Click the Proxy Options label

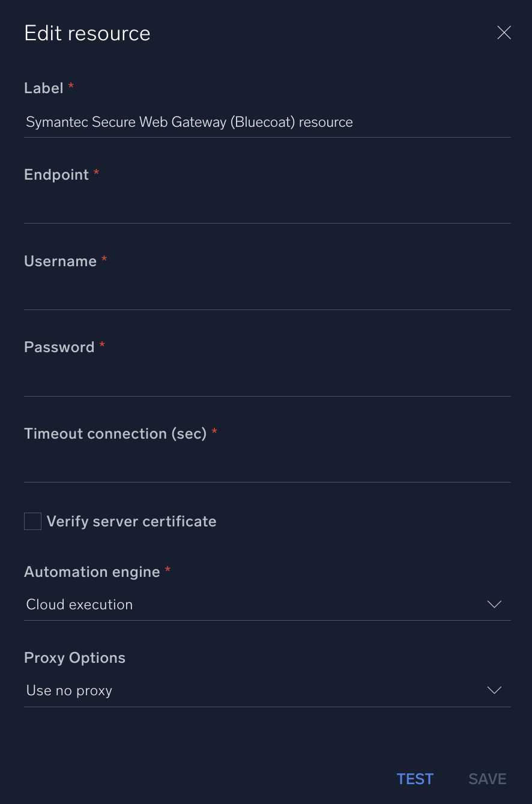point(74,657)
